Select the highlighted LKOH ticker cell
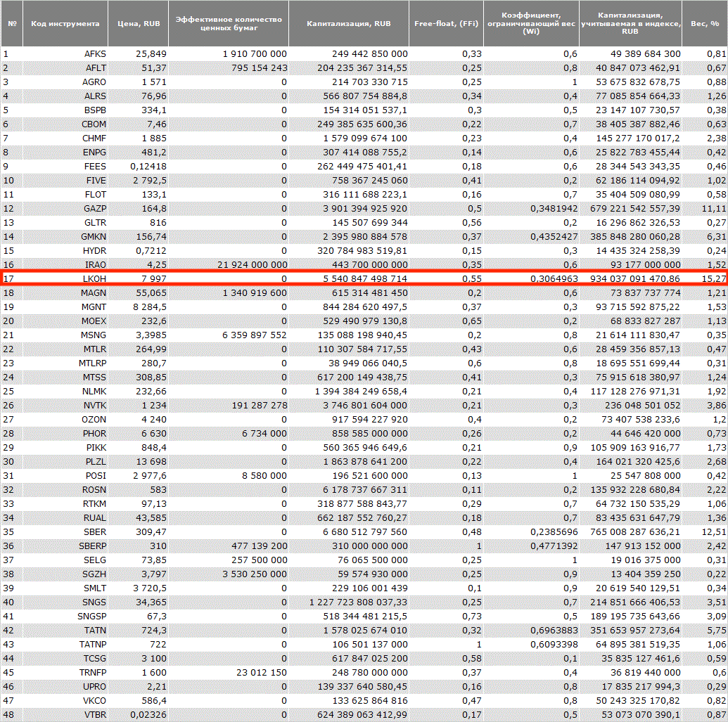The image size is (728, 722). [x=93, y=279]
